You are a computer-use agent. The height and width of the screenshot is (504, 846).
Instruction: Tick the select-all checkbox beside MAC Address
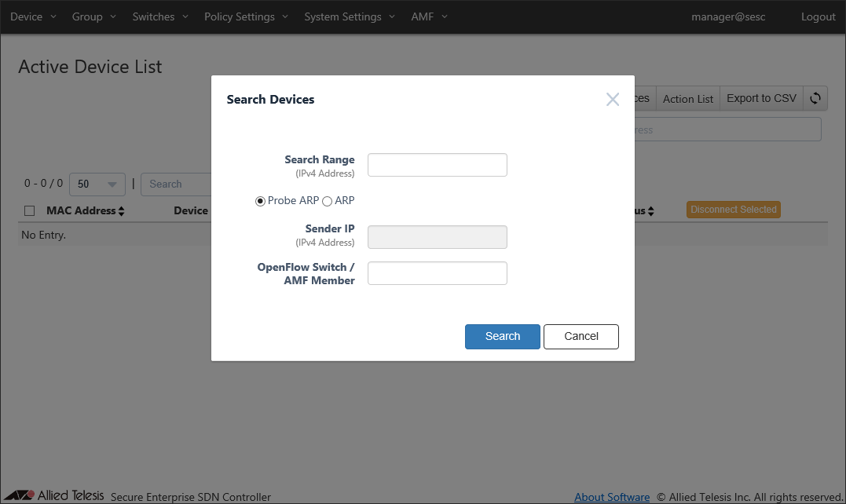point(30,210)
